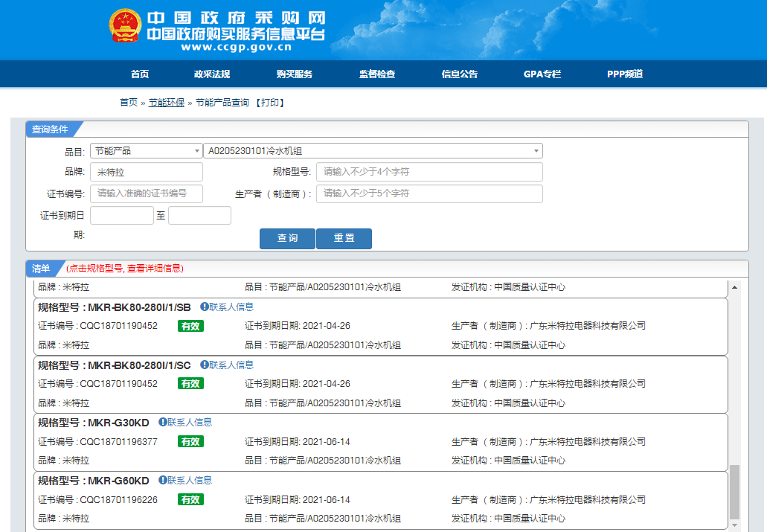Click the www.ccgp.gov.cn site address text
Image resolution: width=767 pixels, height=532 pixels.
point(237,47)
